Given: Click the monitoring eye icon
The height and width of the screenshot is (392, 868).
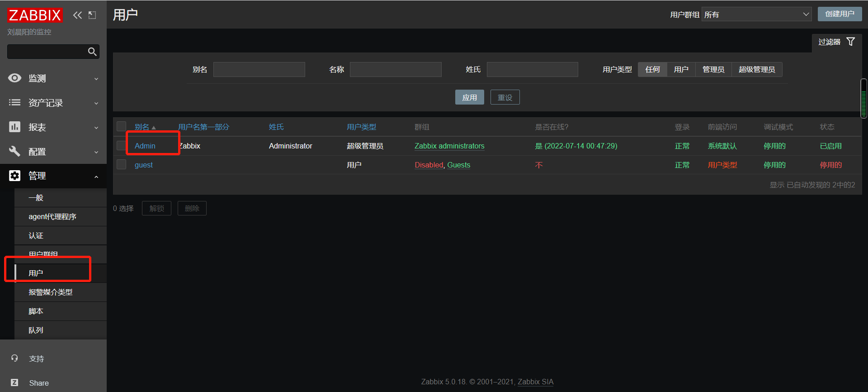Looking at the screenshot, I should 14,78.
